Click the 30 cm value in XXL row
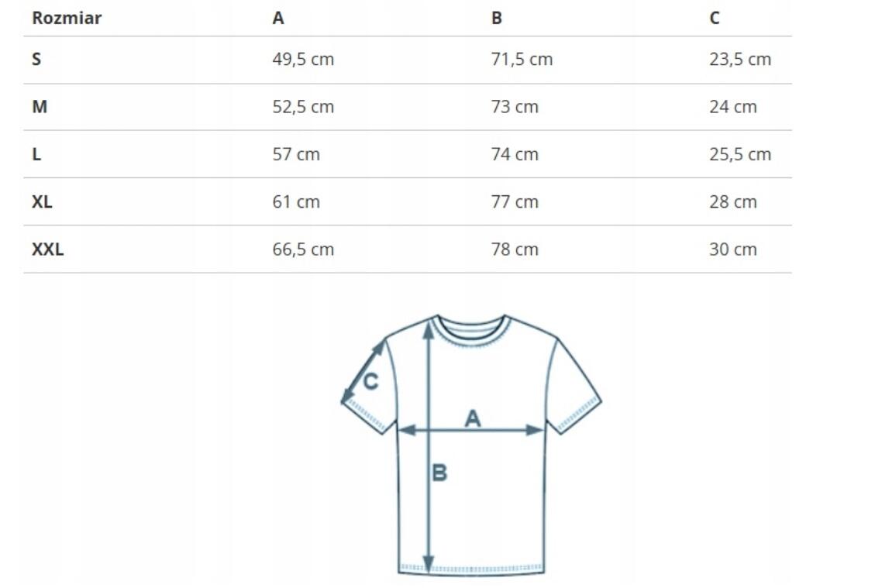 tap(732, 249)
